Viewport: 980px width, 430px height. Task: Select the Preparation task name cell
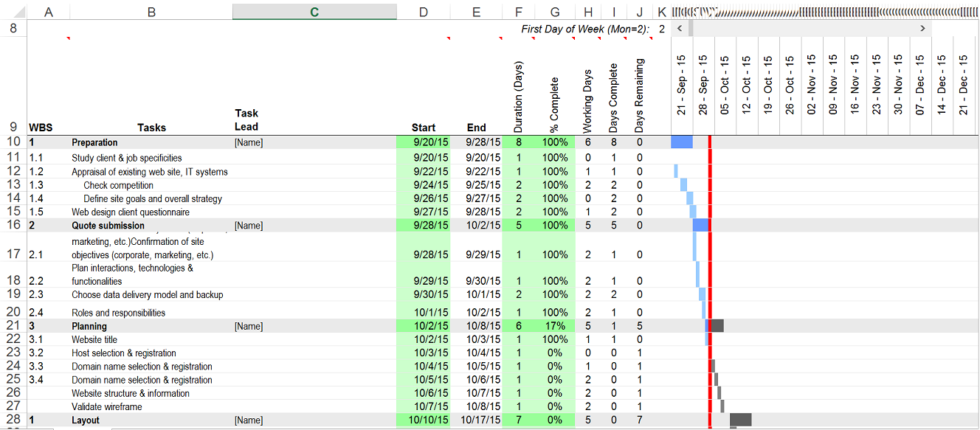94,142
